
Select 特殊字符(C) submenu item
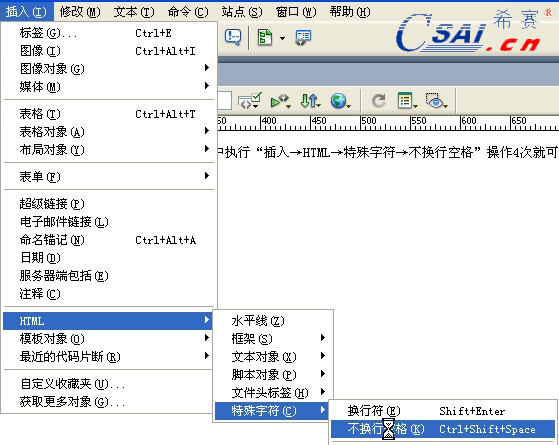[x=271, y=411]
